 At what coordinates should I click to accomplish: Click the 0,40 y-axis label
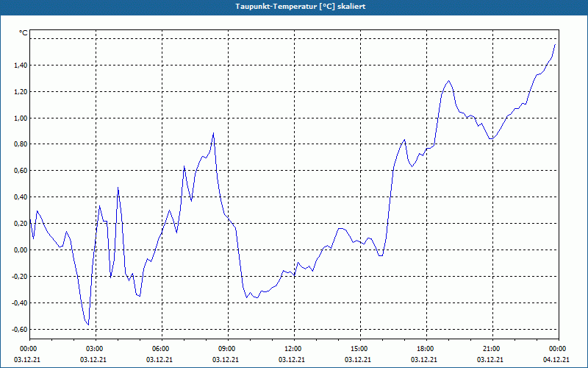tap(21, 197)
